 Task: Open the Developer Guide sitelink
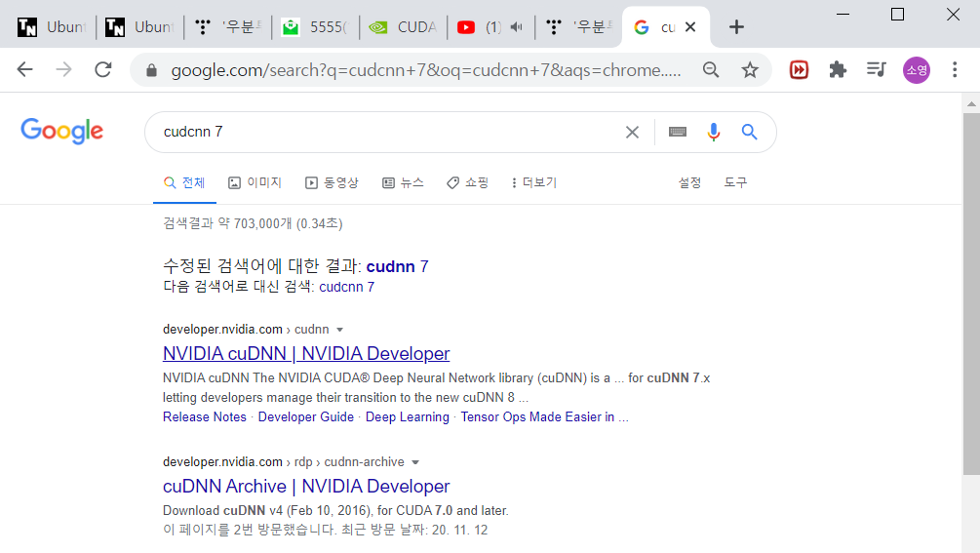coord(305,416)
